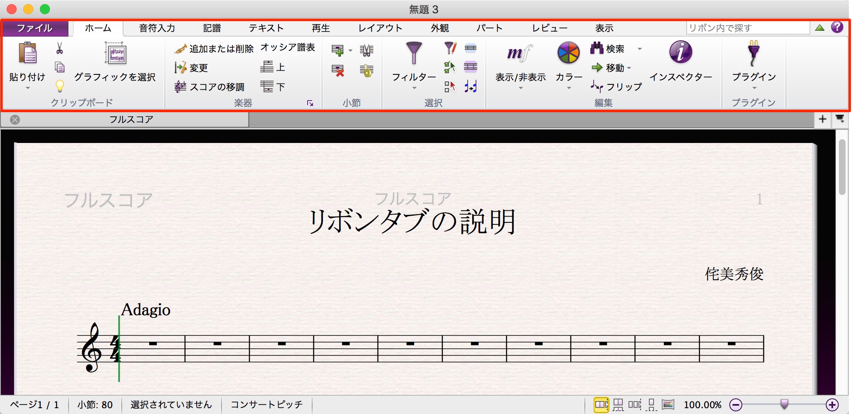Select single pages horizontally view icon
This screenshot has width=868, height=414.
point(634,404)
